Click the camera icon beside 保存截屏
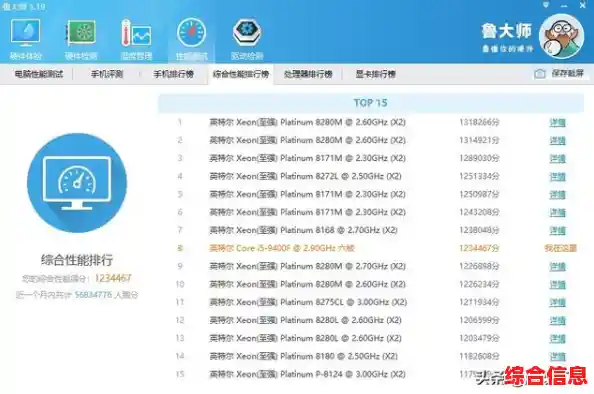 click(539, 74)
